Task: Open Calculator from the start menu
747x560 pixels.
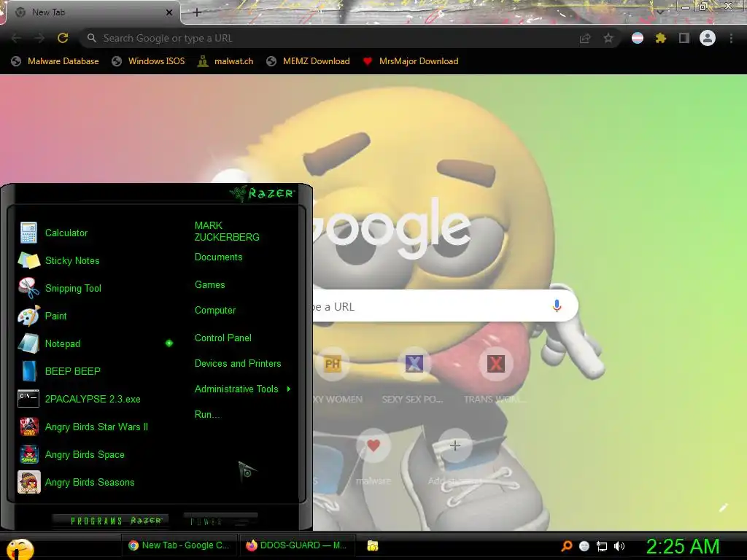Action: 66,233
